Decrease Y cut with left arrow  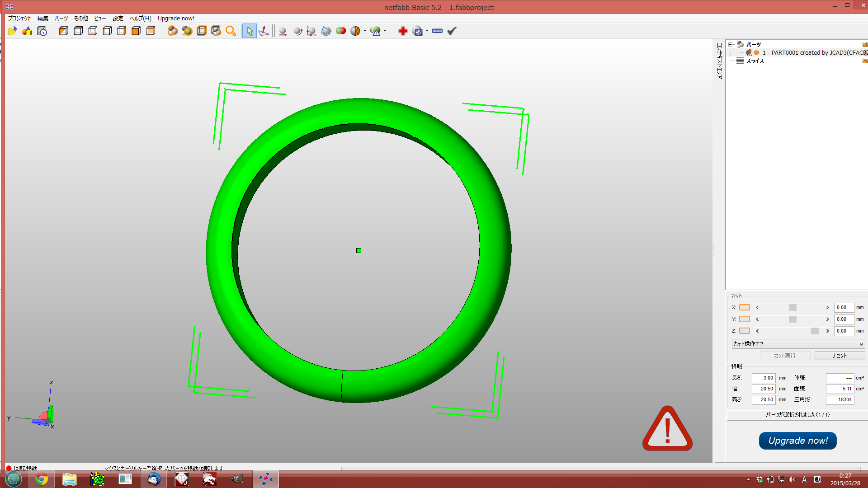757,319
